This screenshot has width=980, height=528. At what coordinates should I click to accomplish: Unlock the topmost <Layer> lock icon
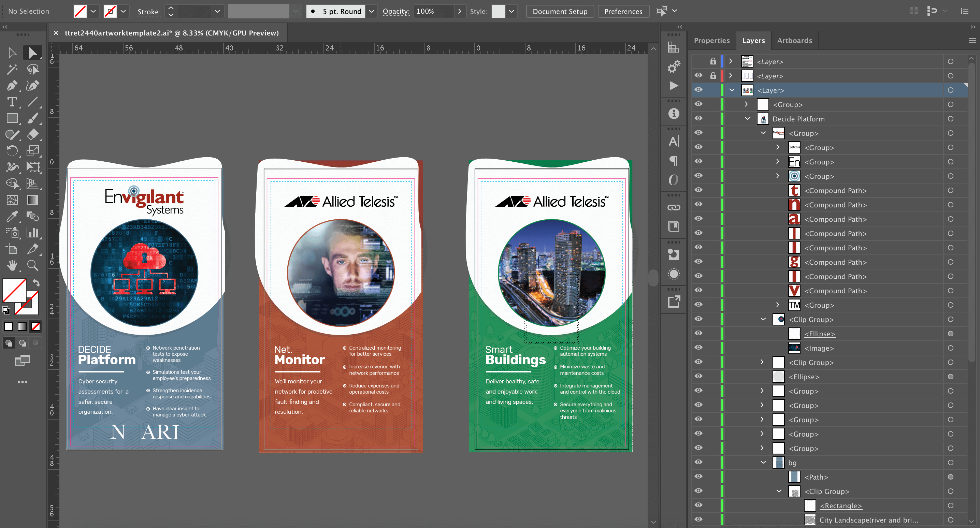coord(713,61)
